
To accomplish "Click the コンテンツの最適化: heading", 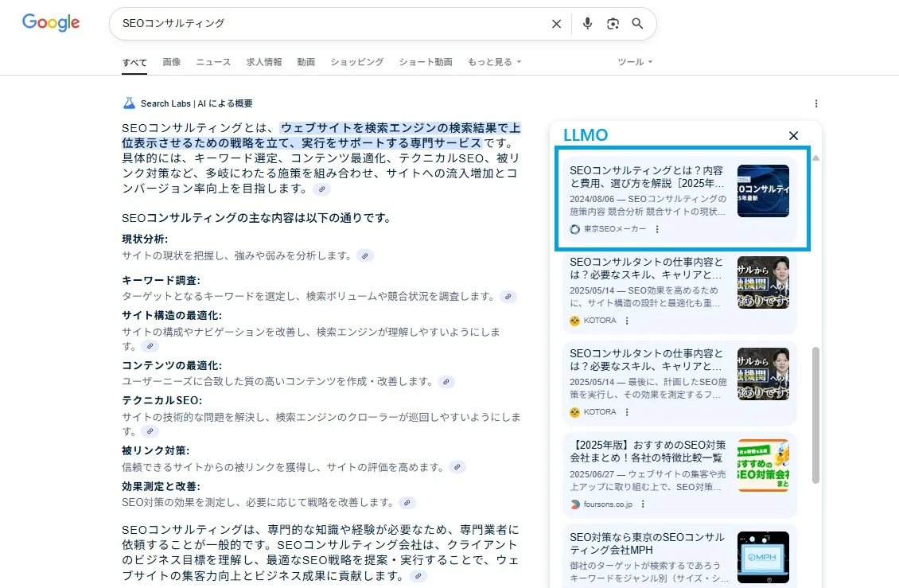I will [x=172, y=365].
